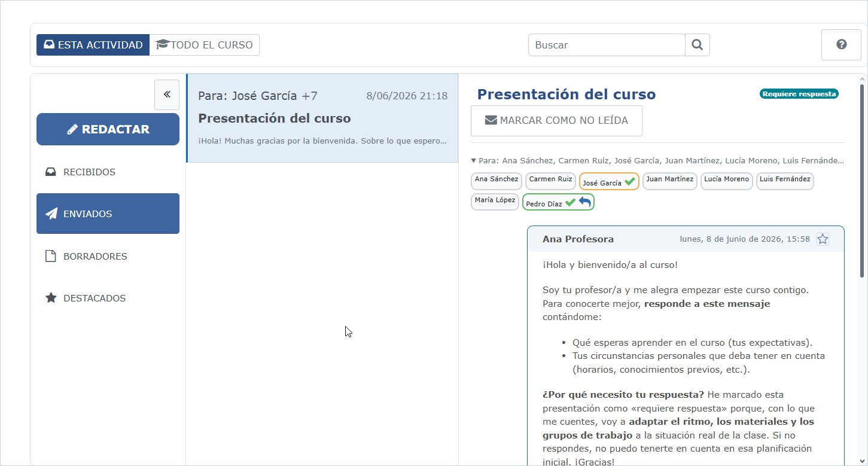Viewport: 868px width, 466px height.
Task: Click the Presentación del curso heading
Action: 567,95
